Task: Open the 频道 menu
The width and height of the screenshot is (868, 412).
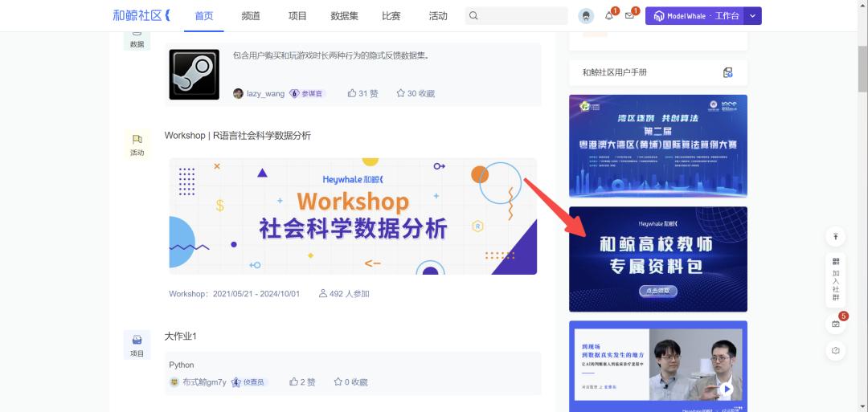Action: 251,16
